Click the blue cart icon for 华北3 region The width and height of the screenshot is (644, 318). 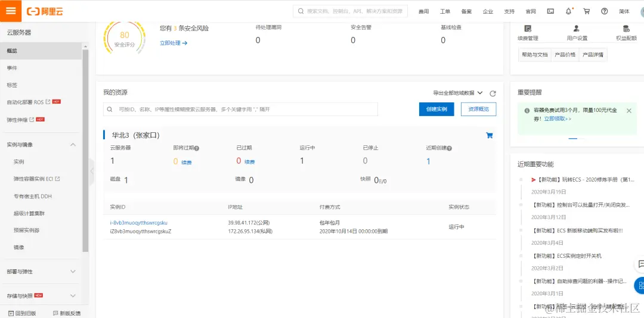coord(489,135)
